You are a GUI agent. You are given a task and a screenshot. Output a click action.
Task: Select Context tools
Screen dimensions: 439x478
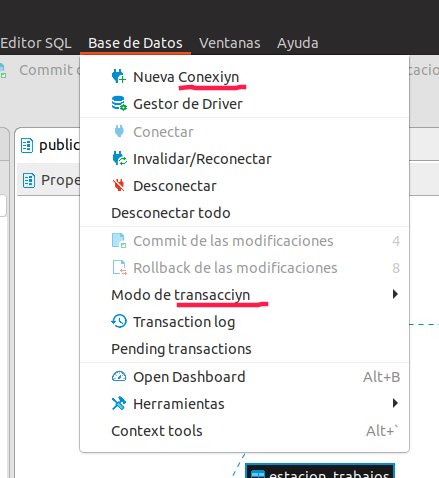[x=157, y=431]
